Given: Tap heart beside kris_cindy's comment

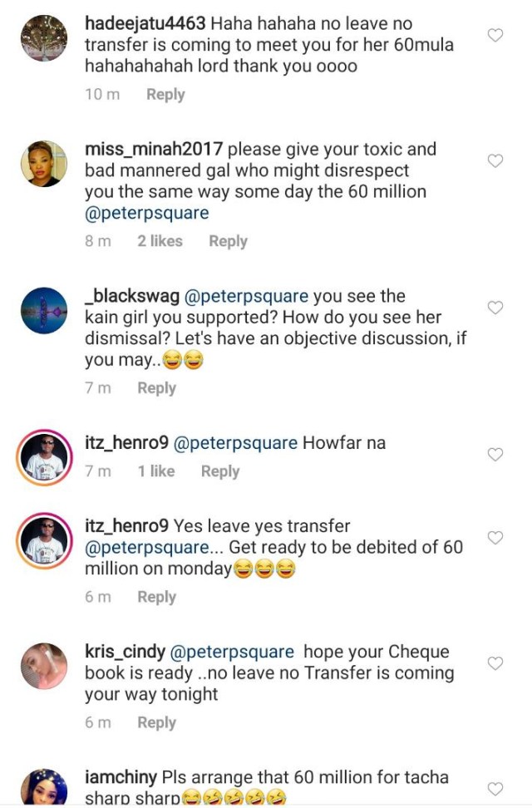Looking at the screenshot, I should pos(495,663).
